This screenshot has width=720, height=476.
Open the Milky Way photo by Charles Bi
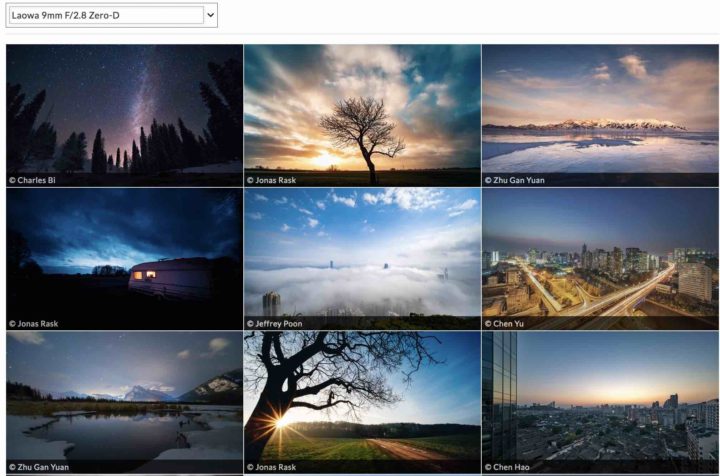point(124,115)
